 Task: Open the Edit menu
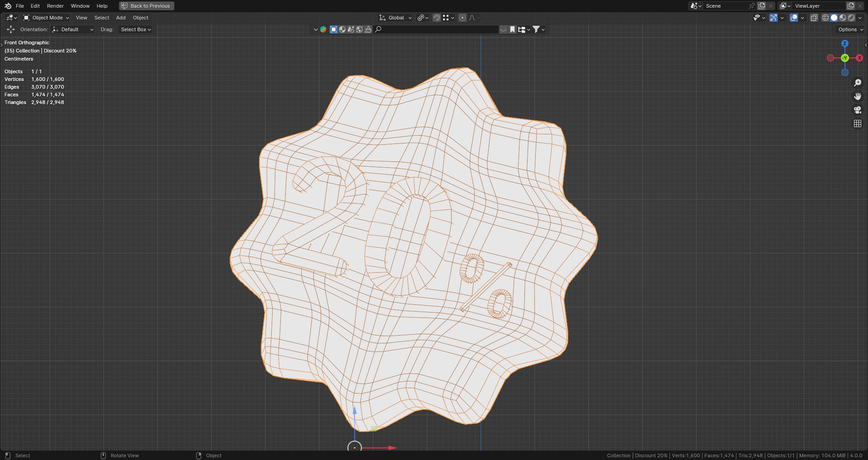click(35, 6)
